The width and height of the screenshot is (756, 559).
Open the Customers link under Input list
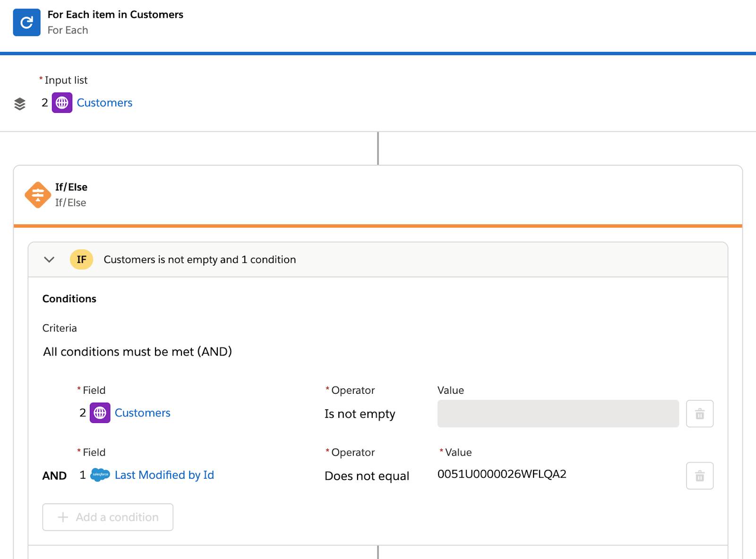click(104, 102)
